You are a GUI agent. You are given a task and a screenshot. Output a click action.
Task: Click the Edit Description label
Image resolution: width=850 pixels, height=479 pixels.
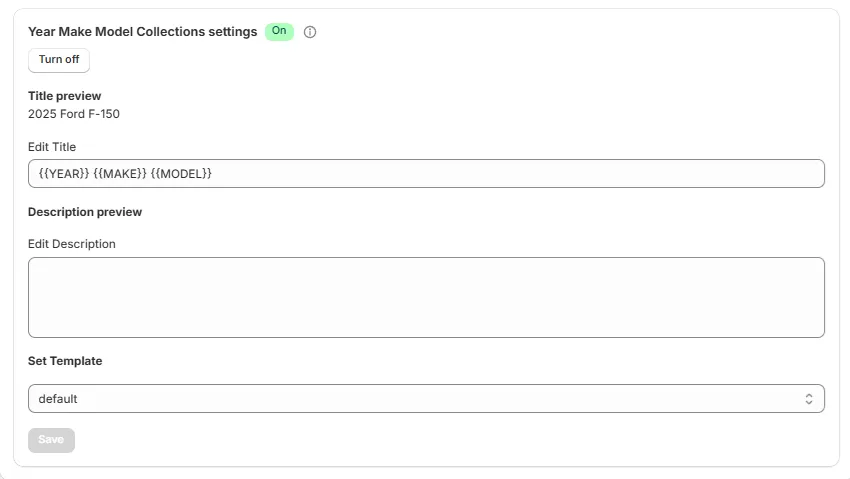click(72, 244)
